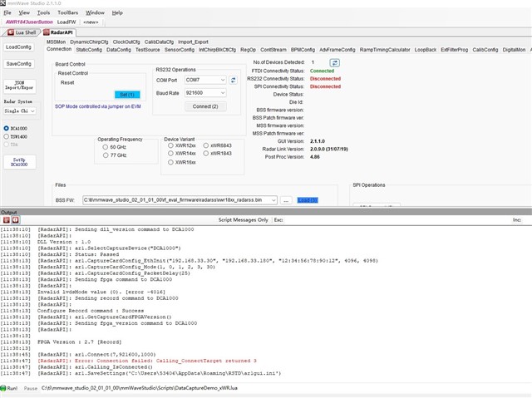Screen dimensions: 532x398
Task: Open the DynamicChirpCfg tab
Action: (x=89, y=42)
